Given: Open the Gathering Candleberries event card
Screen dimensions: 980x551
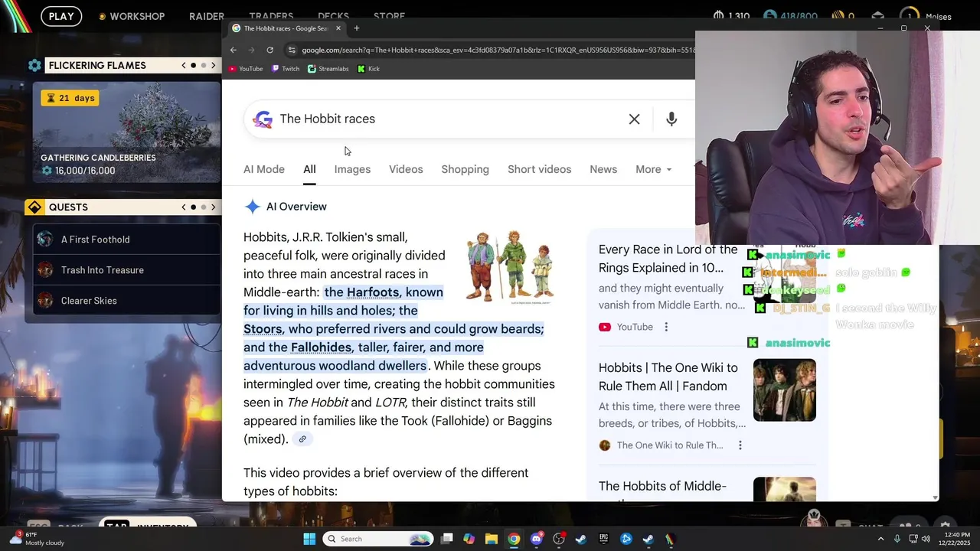Looking at the screenshot, I should pos(126,132).
